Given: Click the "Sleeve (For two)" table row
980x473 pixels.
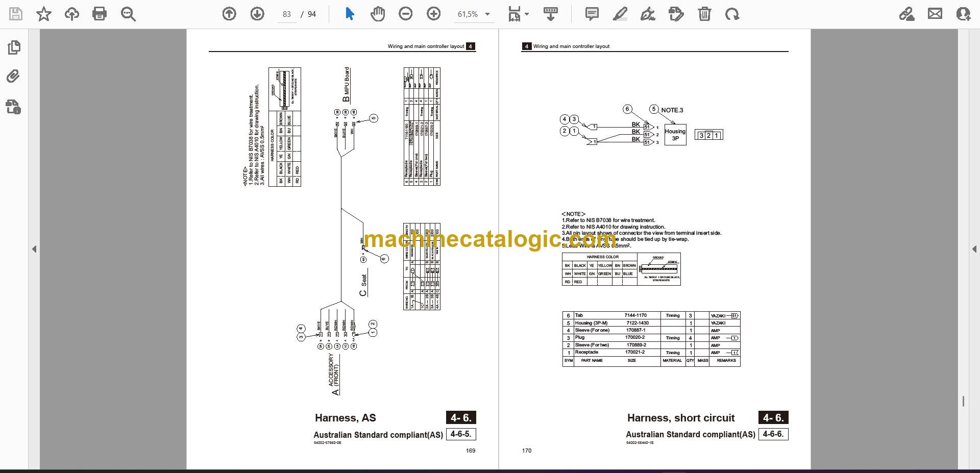Looking at the screenshot, I should click(651, 345).
